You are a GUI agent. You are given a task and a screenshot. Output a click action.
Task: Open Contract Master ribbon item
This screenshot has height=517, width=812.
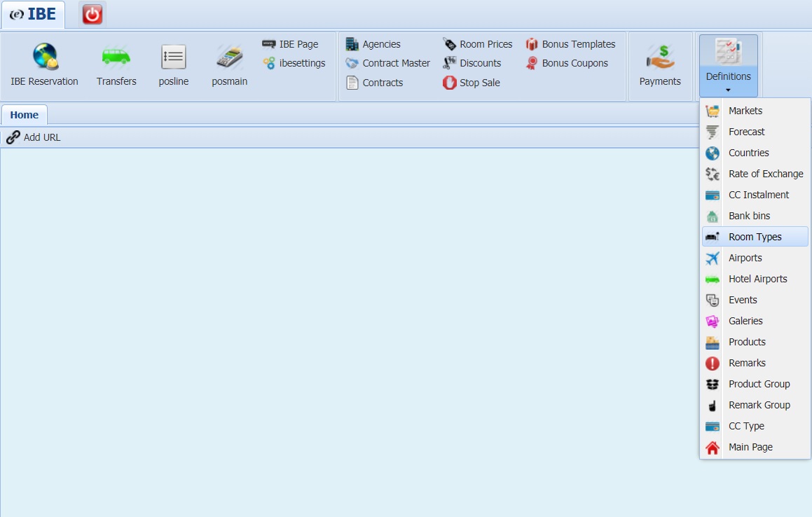tap(388, 63)
